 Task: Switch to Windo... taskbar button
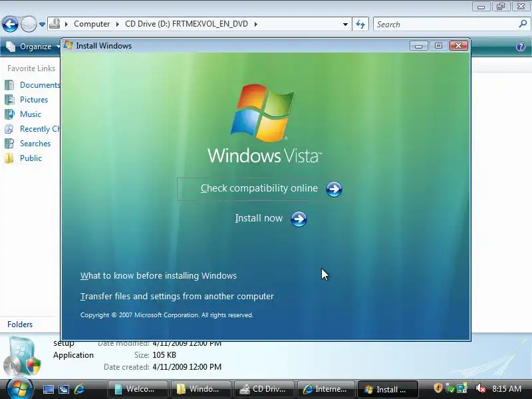click(201, 389)
